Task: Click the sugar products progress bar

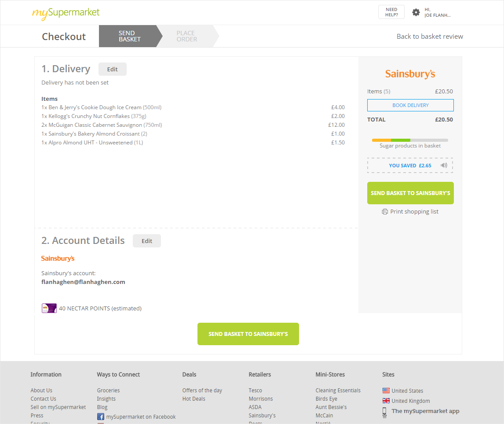Action: (x=410, y=140)
